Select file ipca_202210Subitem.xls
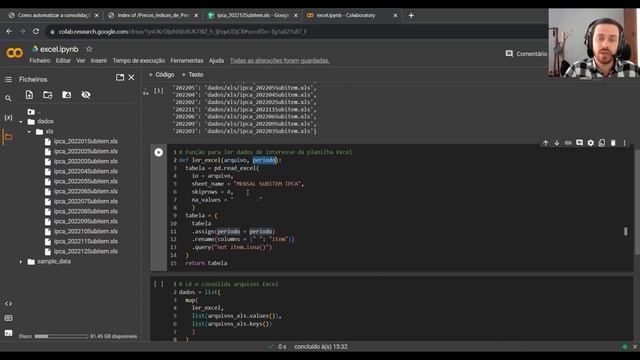640x360 pixels. coord(85,231)
